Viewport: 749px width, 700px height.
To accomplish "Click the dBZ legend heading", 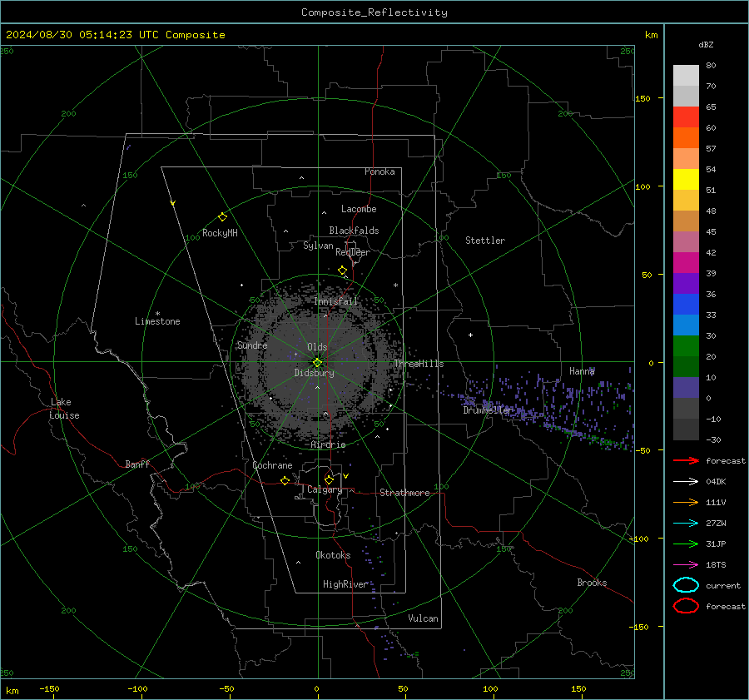I will 706,44.
